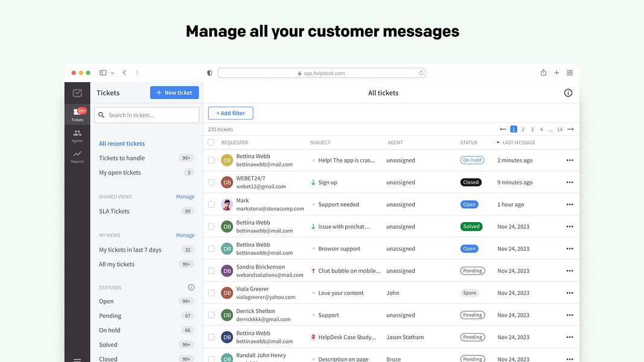This screenshot has height=362, width=644.
Task: Click the chevron beside the browser sidebar toggle
Action: [x=112, y=72]
